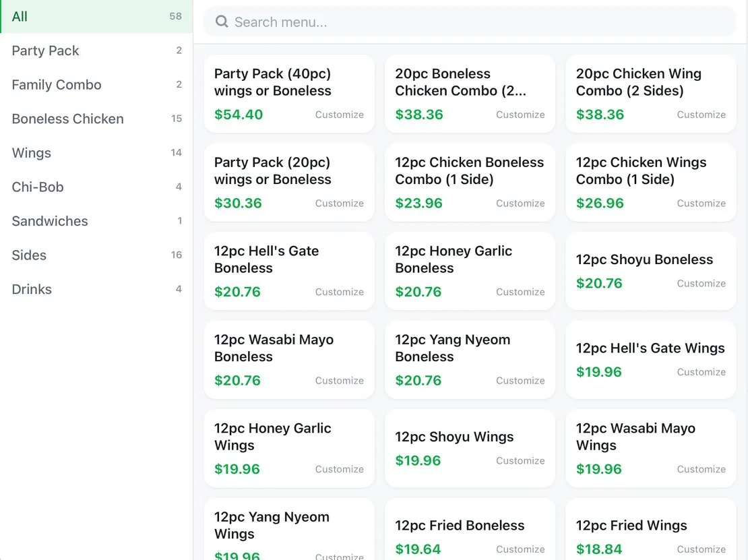Click the 12pc Hell's Gate Boneless title

pos(266,259)
